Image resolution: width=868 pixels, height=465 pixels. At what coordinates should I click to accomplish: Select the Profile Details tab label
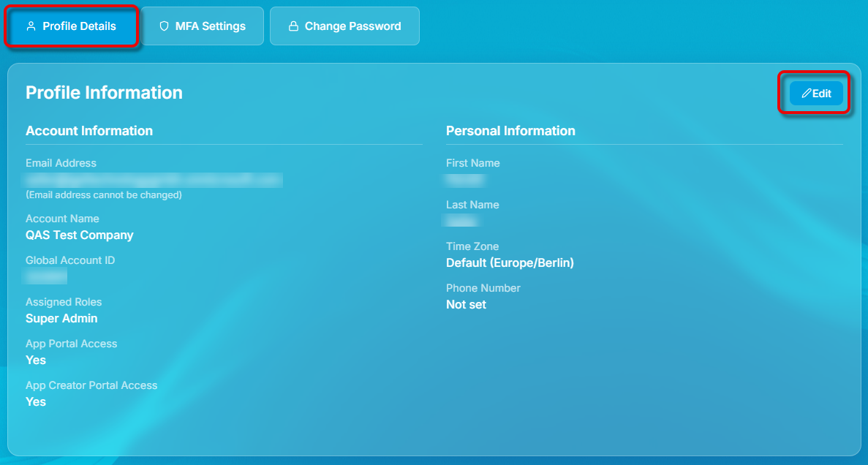click(79, 26)
